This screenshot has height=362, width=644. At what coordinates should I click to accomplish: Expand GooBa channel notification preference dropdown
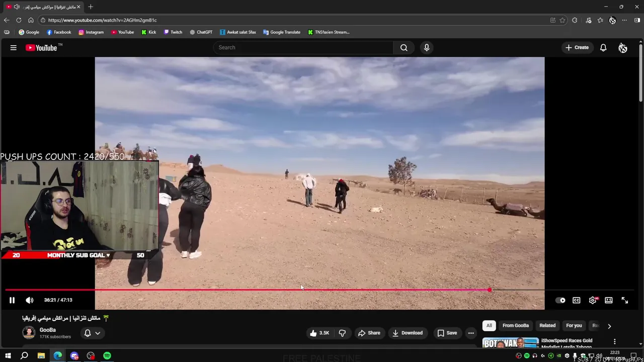click(92, 333)
